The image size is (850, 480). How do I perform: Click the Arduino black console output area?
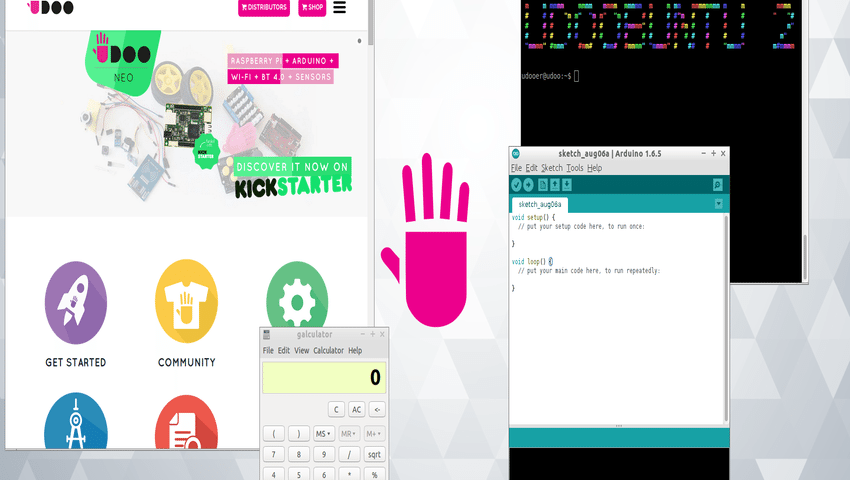[x=619, y=464]
